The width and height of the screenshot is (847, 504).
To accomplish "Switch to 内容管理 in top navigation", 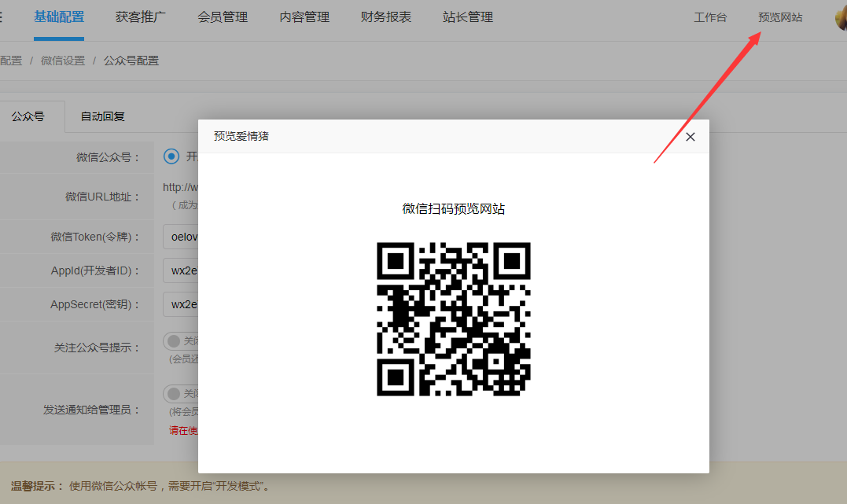I will [x=304, y=17].
